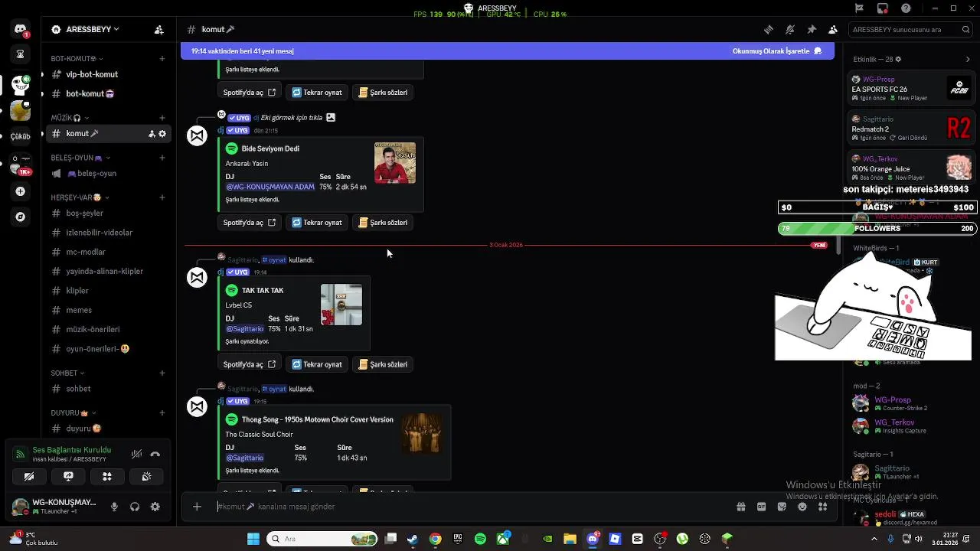Open the memes channel
The image size is (980, 551).
[107, 310]
